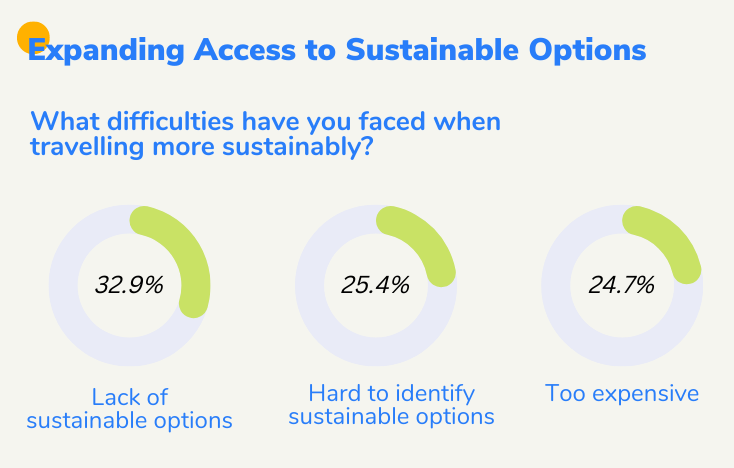Click the 32.9% value in first donut
Viewport: 734px width, 468px height.
click(x=129, y=285)
